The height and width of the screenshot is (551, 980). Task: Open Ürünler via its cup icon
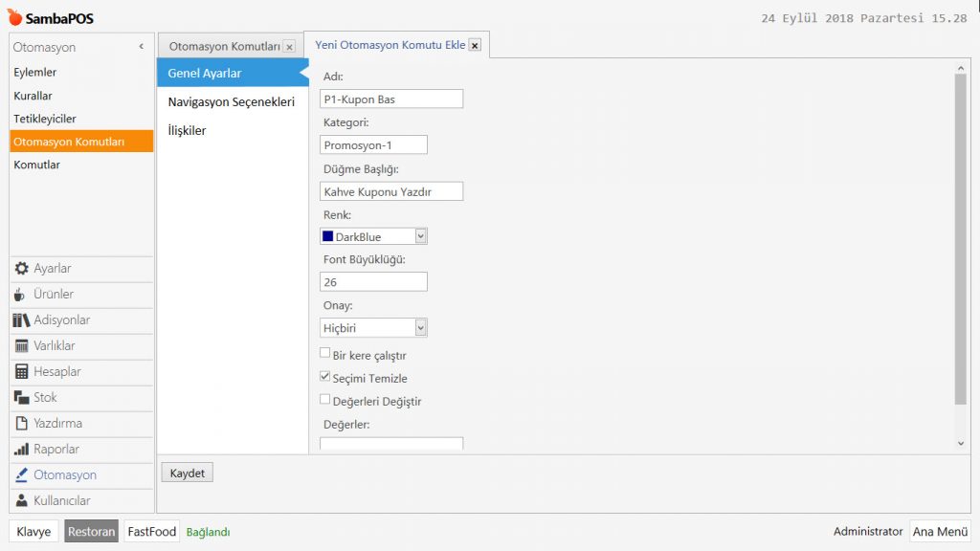click(23, 295)
